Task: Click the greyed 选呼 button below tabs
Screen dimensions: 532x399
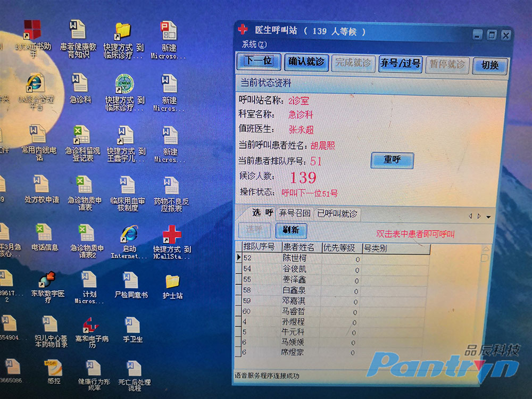Action: click(254, 230)
